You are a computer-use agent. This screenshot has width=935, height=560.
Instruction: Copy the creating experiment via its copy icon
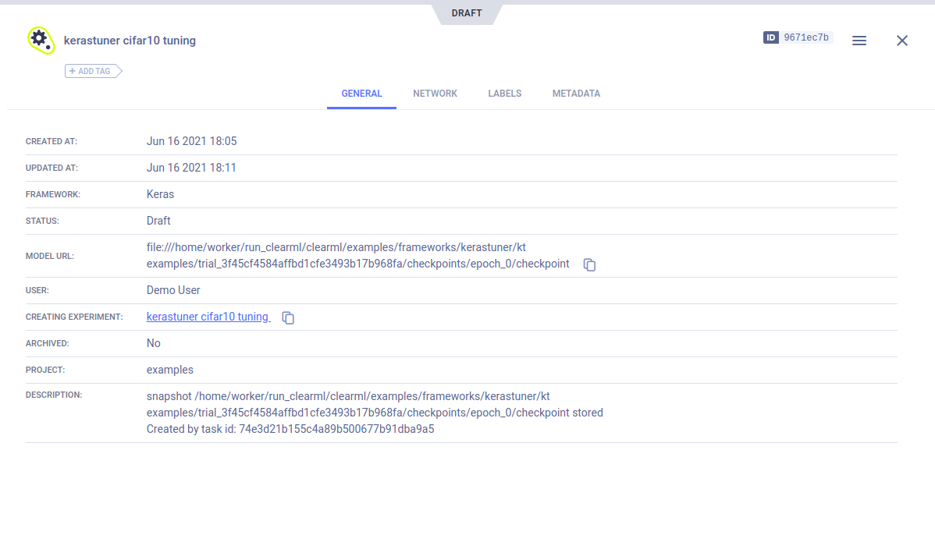[288, 317]
